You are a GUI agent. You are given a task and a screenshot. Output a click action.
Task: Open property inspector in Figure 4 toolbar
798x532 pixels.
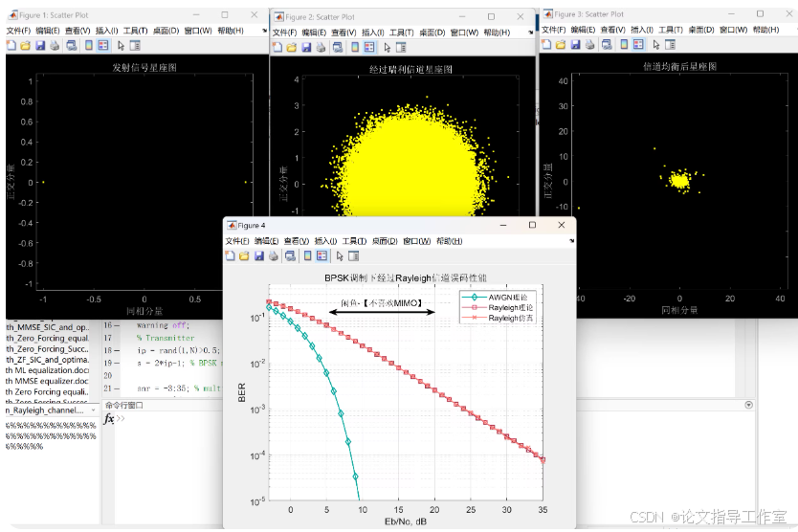354,256
